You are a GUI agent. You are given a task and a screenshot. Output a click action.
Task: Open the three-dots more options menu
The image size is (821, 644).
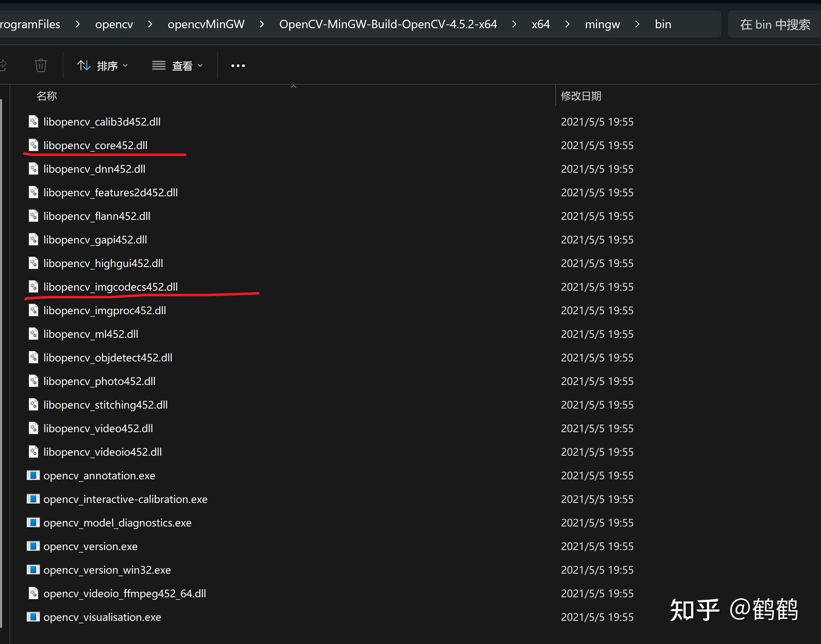tap(238, 66)
